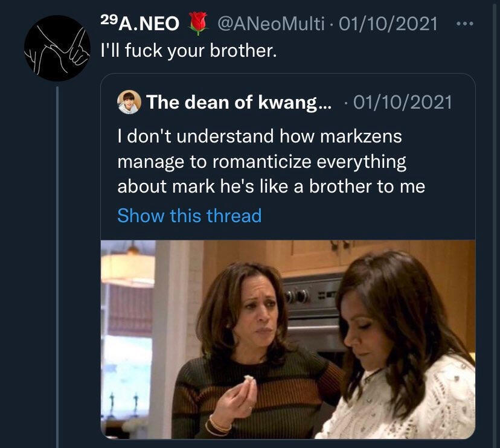Click the main tweet's reply text line
The width and height of the screenshot is (500, 448).
pos(188,51)
